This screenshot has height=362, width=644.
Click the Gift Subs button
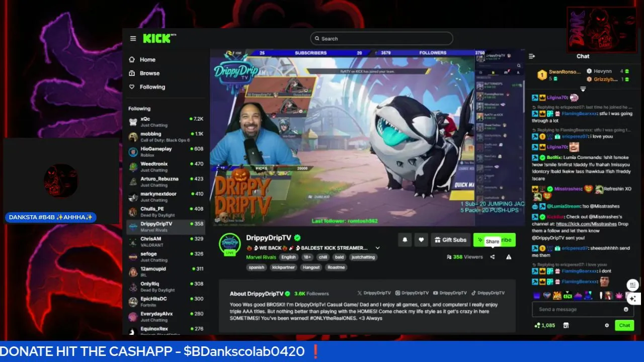tap(451, 240)
